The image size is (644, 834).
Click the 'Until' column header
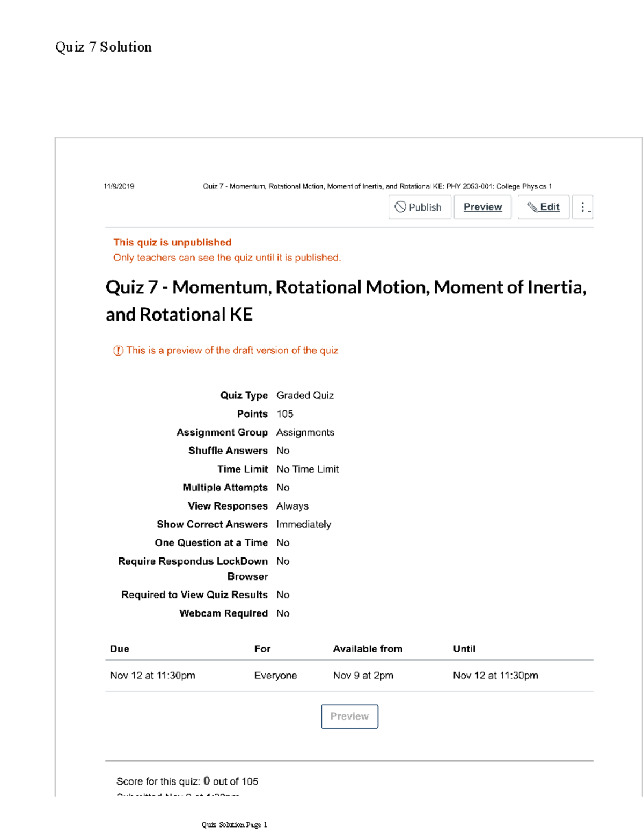click(464, 649)
